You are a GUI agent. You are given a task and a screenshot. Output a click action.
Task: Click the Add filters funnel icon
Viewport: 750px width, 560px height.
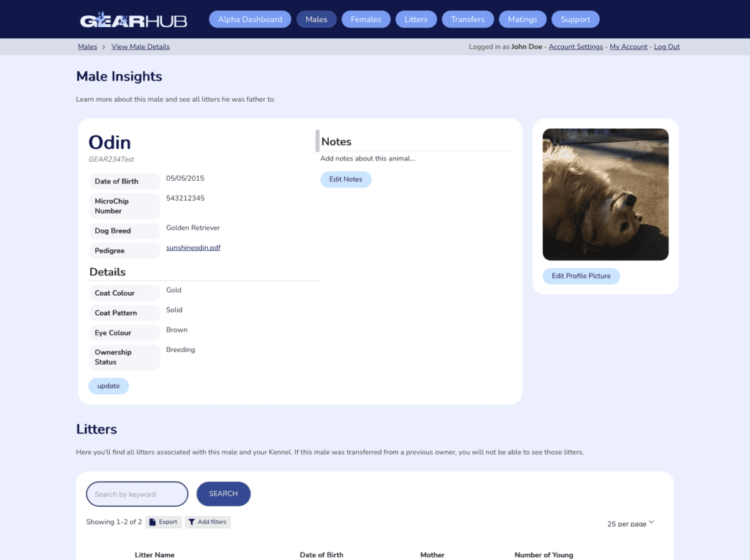click(191, 522)
